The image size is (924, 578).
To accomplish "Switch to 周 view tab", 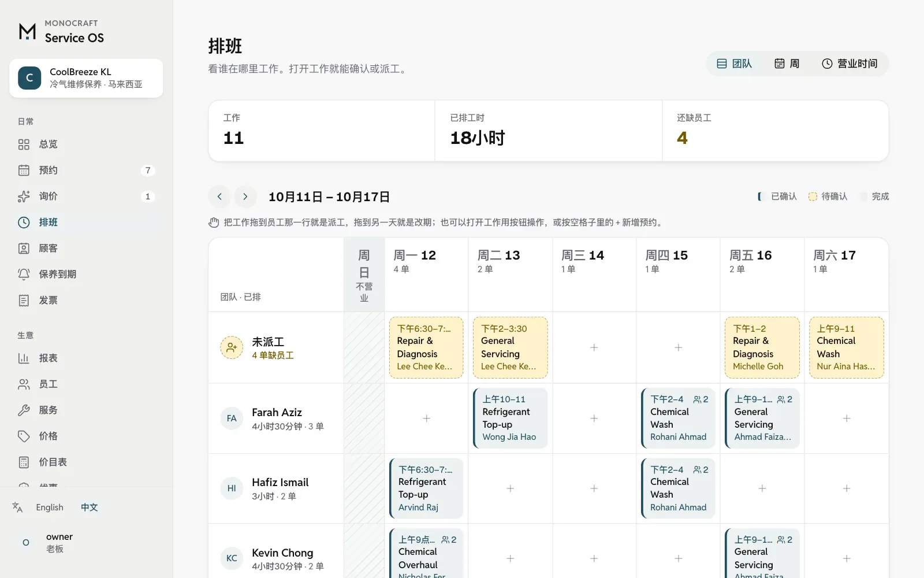I will 787,64.
